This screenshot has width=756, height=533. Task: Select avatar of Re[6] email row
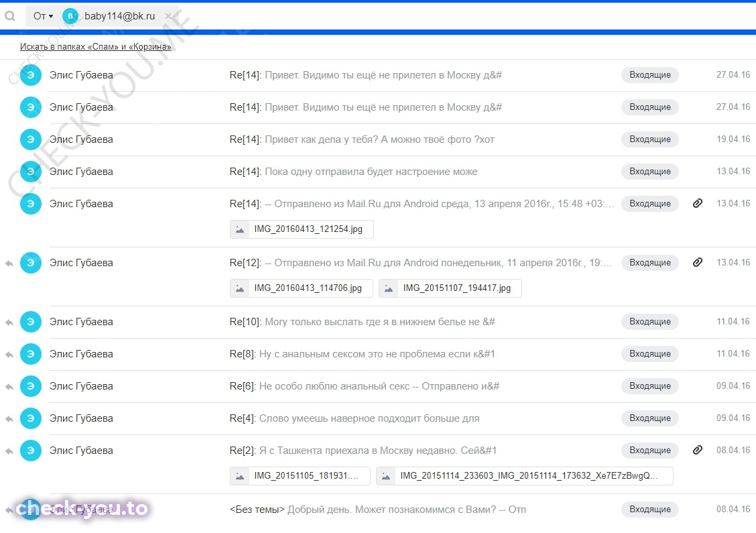tap(30, 386)
